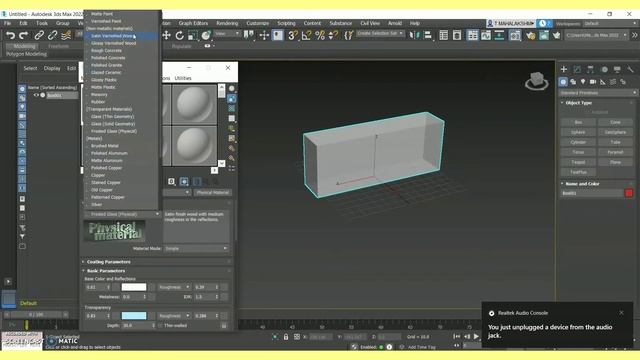Screen dimensions: 640x360
Task: Click the red object color swatch
Action: pos(629,193)
